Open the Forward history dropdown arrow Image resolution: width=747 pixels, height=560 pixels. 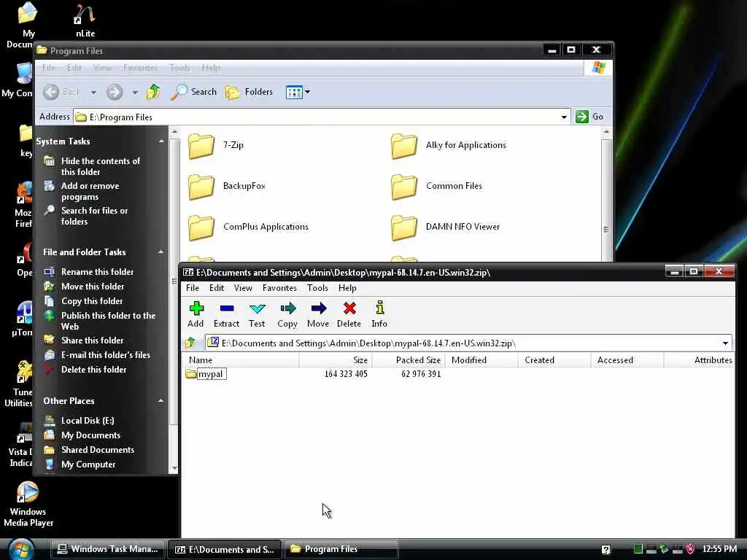(x=135, y=92)
